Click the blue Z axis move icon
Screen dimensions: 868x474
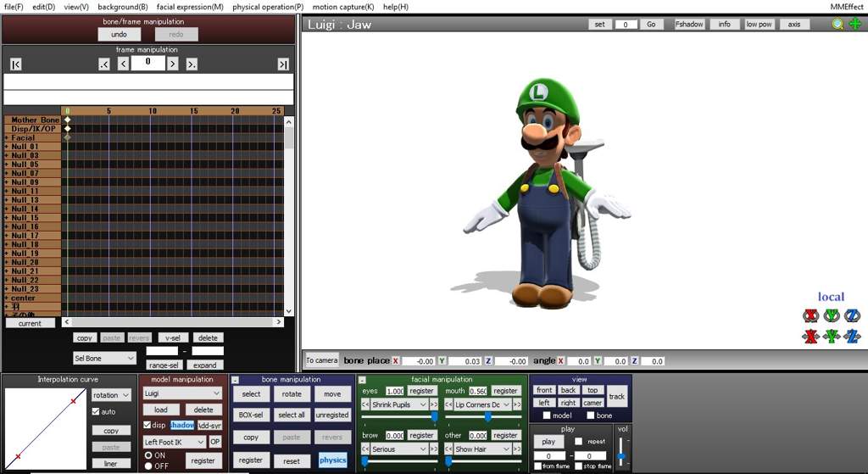pyautogui.click(x=853, y=336)
